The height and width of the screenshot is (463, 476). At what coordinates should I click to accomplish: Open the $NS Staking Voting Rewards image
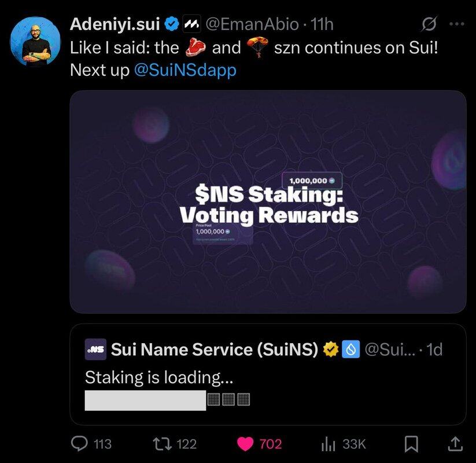pos(268,202)
